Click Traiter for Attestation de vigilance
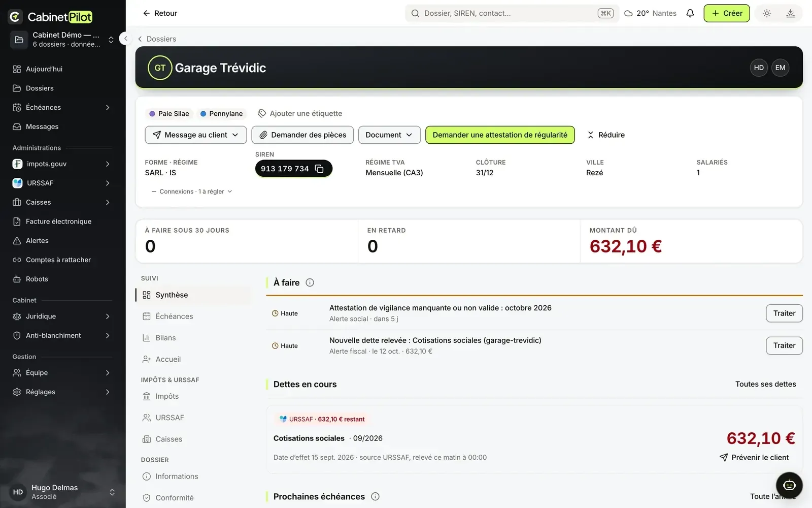812x508 pixels. point(784,313)
